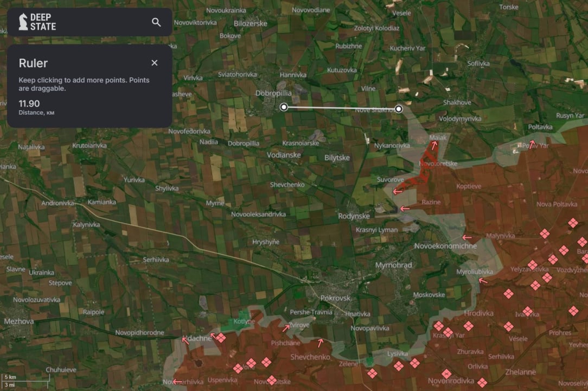Click the attack arrow below Suvorove

click(x=398, y=192)
